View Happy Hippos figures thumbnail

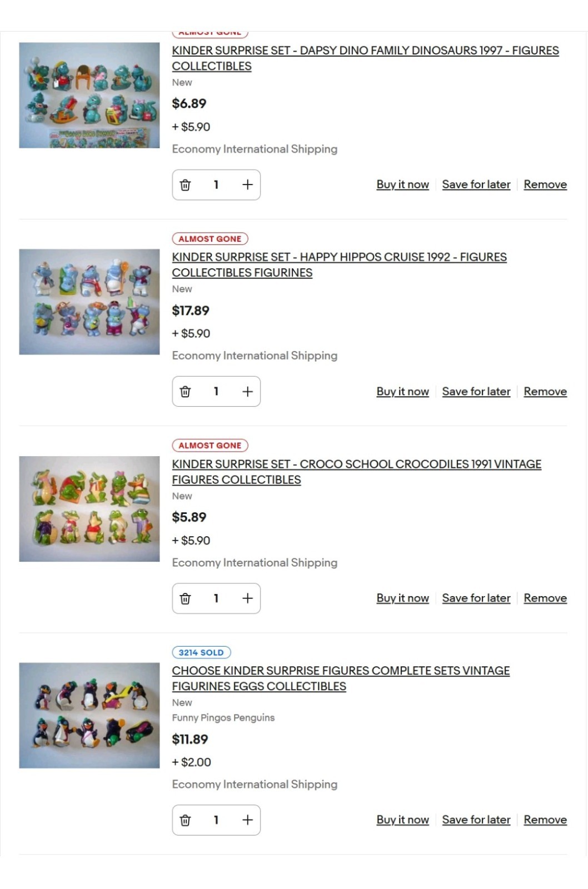coord(89,302)
